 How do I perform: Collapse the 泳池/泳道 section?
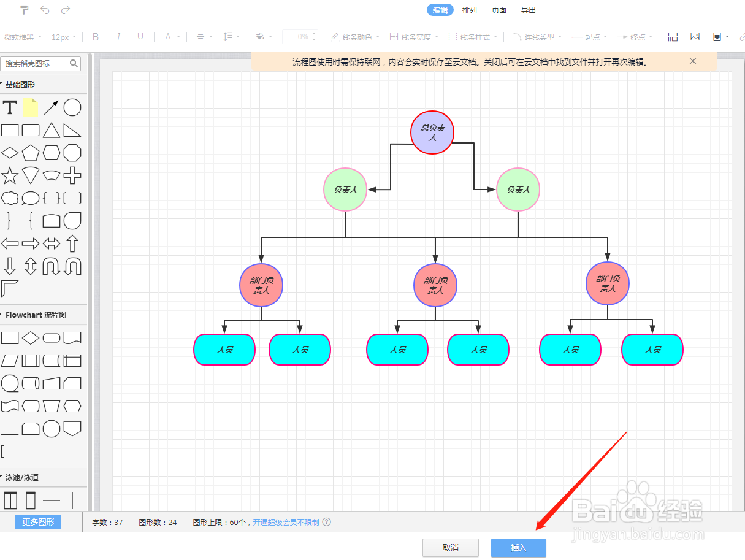point(23,477)
